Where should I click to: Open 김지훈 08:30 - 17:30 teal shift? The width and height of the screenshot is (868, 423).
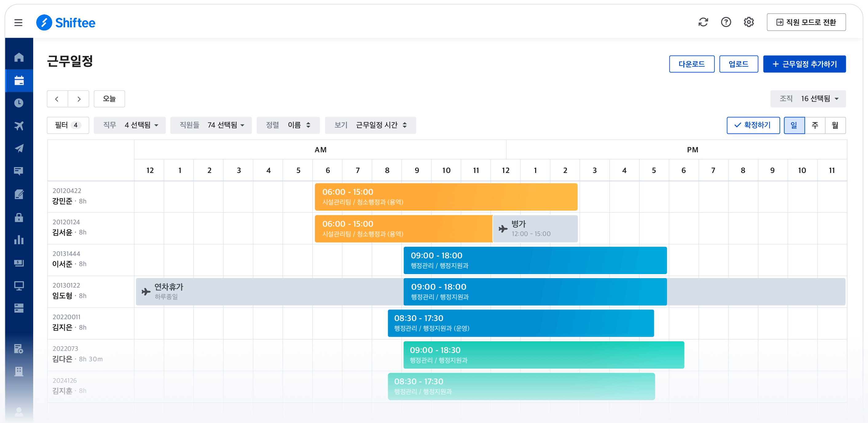tap(521, 387)
